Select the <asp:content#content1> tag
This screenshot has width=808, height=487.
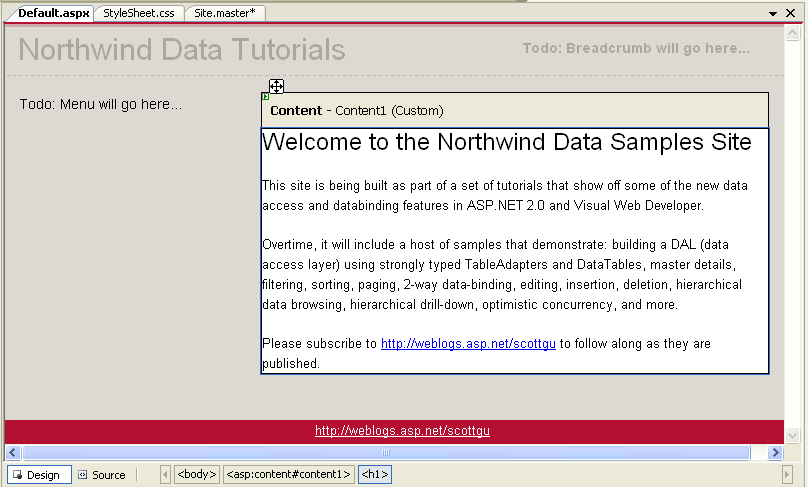289,474
